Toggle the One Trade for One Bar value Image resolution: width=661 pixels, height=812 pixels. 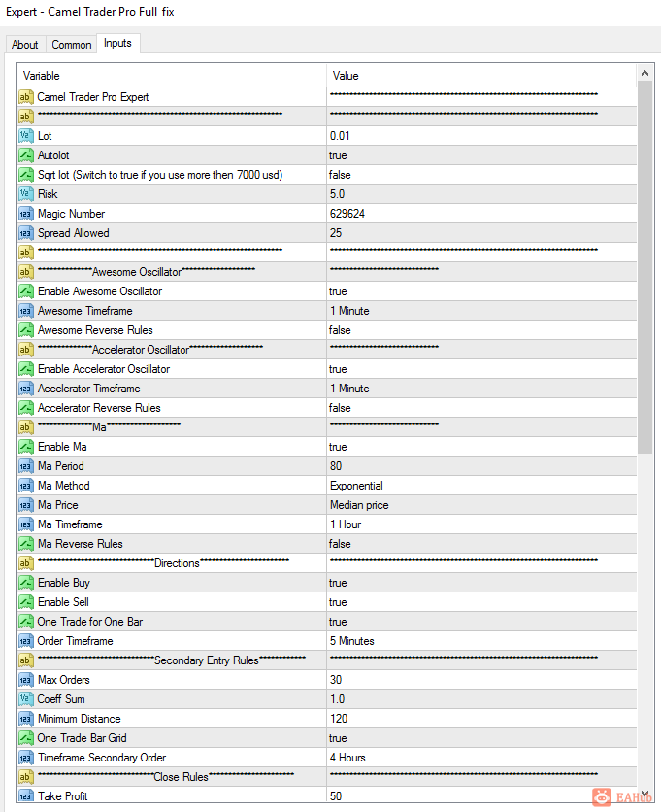tap(481, 622)
